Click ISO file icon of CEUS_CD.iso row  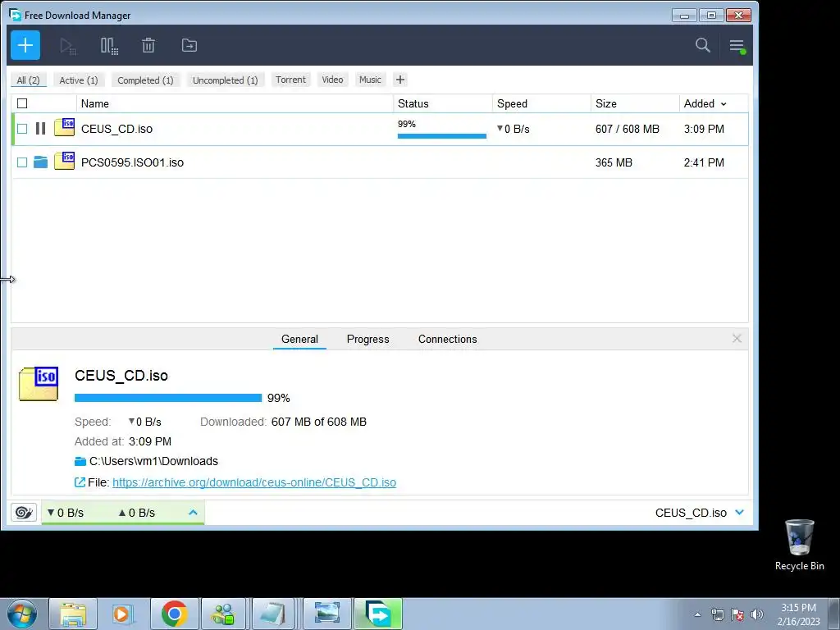pos(64,127)
